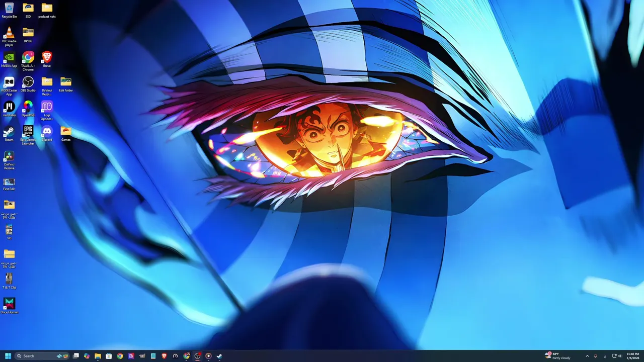Open File Explorer from the taskbar
The image size is (644, 362).
[x=98, y=356]
